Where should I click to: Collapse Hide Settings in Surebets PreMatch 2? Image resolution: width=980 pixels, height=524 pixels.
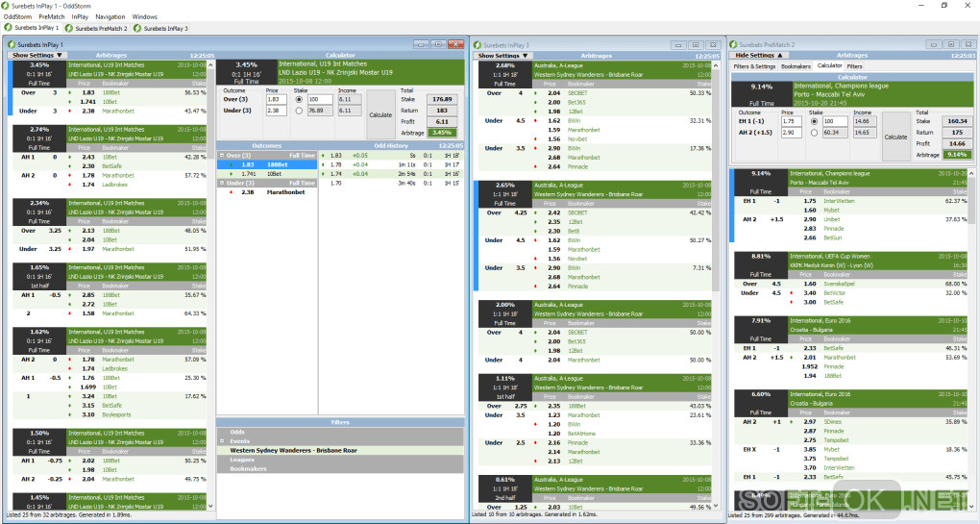(x=758, y=56)
